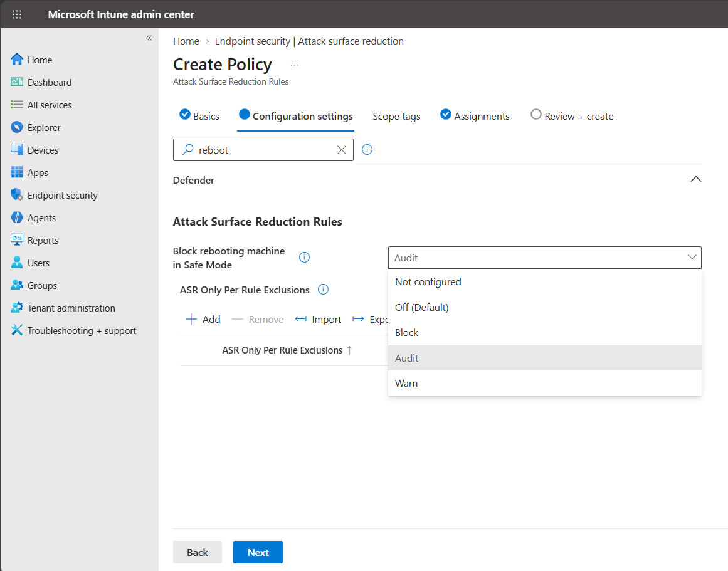Screen dimensions: 728x571
Task: Sort by ASR Only Per Rule Exclusions arrow
Action: (349, 350)
